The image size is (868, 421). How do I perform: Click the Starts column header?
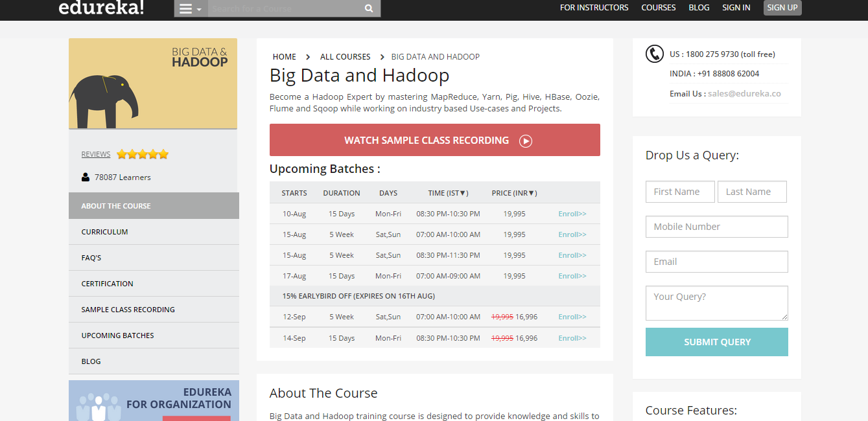pos(294,193)
